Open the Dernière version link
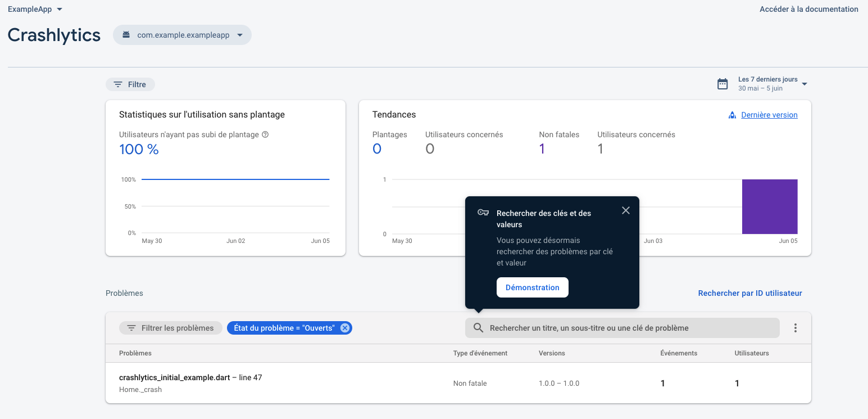The image size is (868, 419). [x=769, y=115]
